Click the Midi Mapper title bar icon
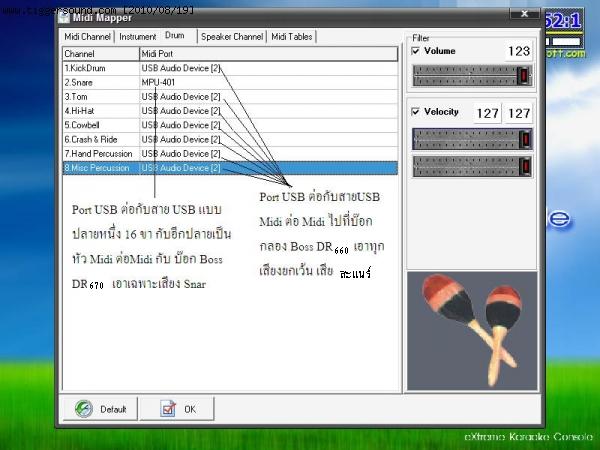 (x=64, y=17)
